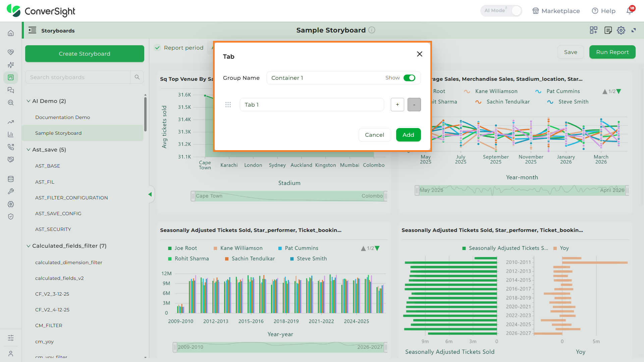Click the Sample Storyboard info icon
This screenshot has height=362, width=644.
[x=372, y=30]
